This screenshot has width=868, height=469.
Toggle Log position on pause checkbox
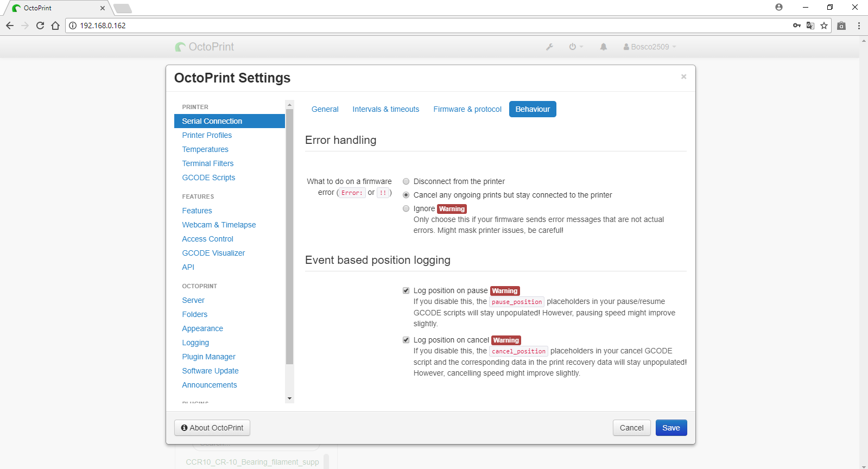click(x=406, y=290)
